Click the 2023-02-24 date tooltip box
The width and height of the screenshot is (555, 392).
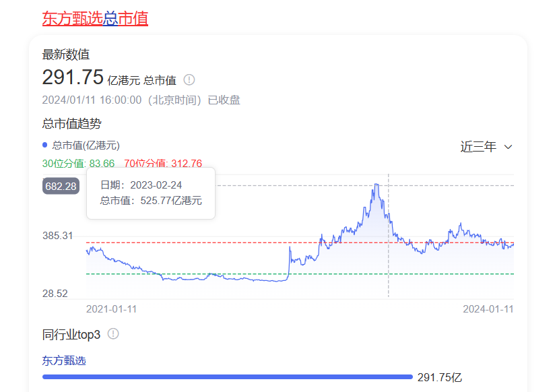150,193
